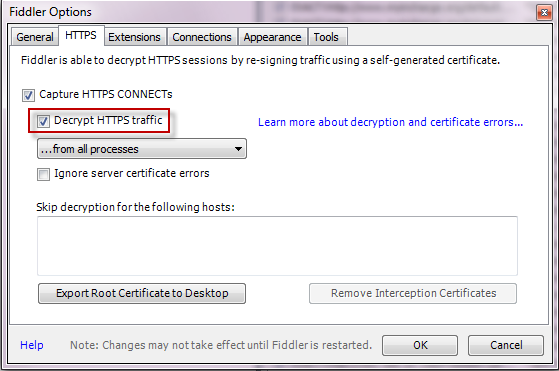Open the '...from all processes' combo box
The image size is (559, 371).
tap(142, 149)
